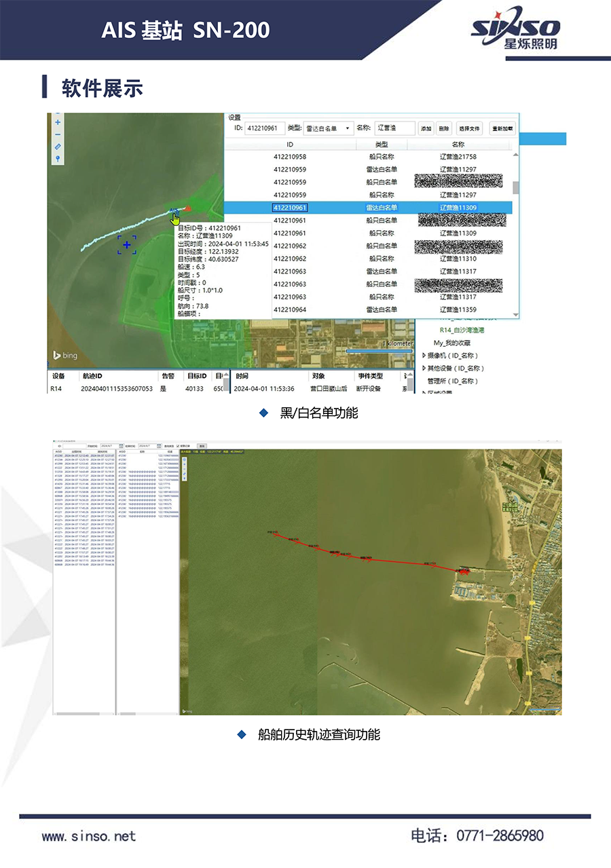
Task: Click the 重新加载 button
Action: point(502,128)
